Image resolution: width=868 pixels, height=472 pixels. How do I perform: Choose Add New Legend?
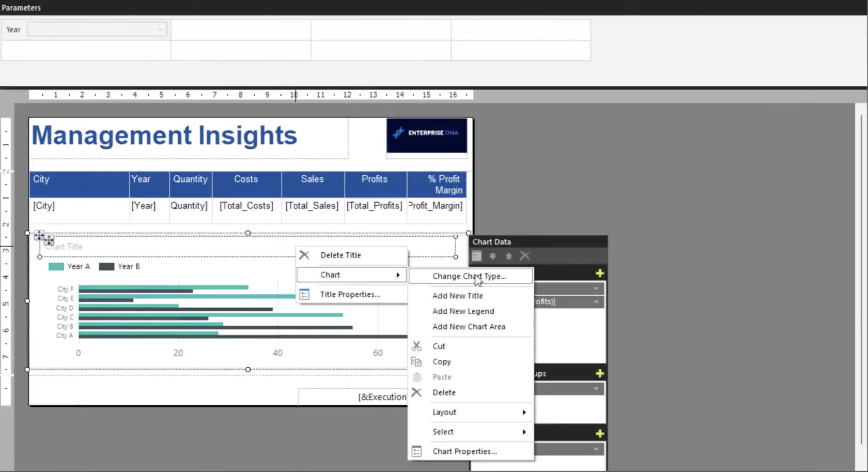tap(470, 311)
